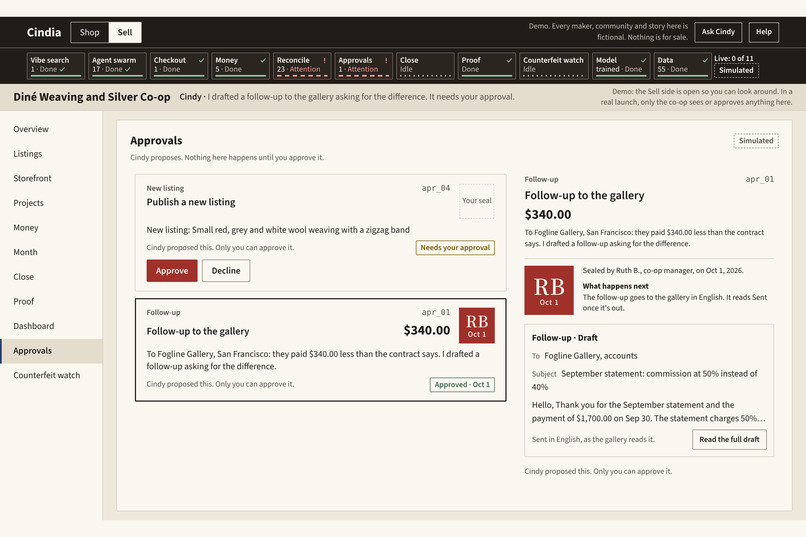Open the Approvals attention tile in top bar
806x537 pixels.
pyautogui.click(x=364, y=65)
